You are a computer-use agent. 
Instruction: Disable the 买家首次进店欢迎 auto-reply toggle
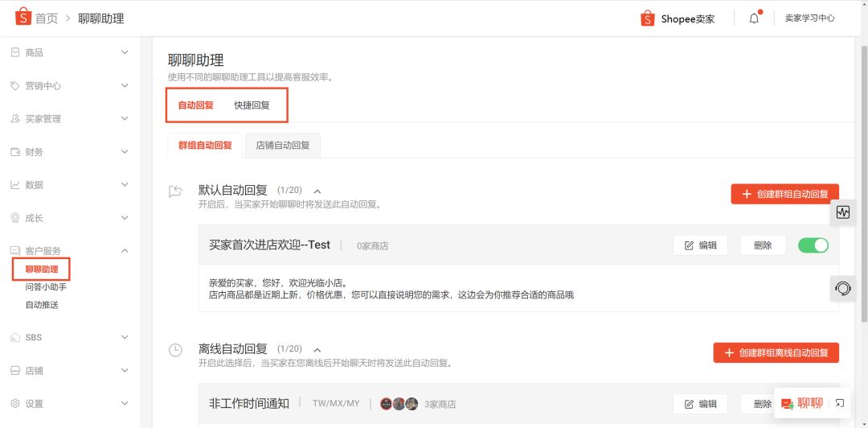coord(813,245)
